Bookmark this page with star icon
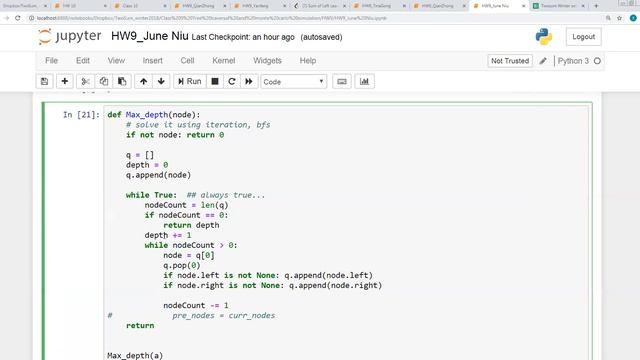Image resolution: width=640 pixels, height=360 pixels. coord(620,18)
